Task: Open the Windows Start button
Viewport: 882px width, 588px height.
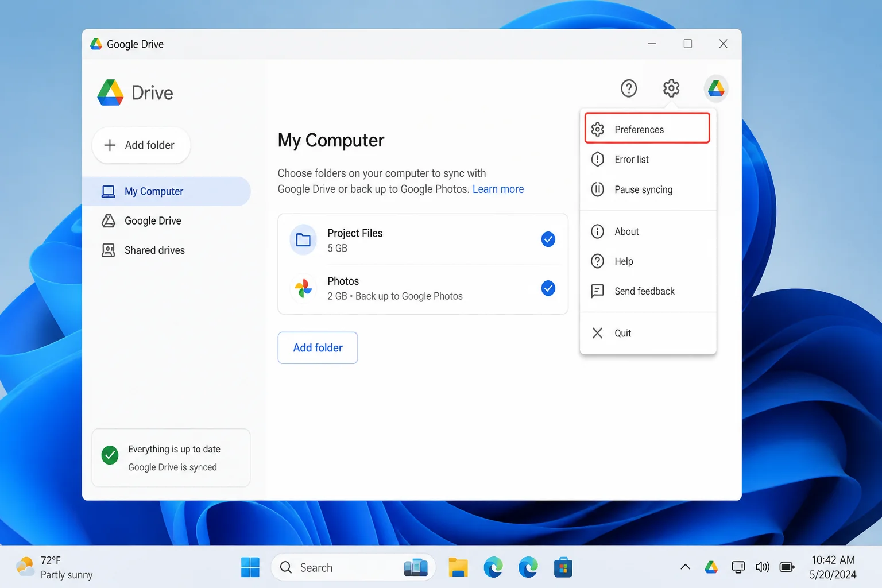Action: (250, 567)
